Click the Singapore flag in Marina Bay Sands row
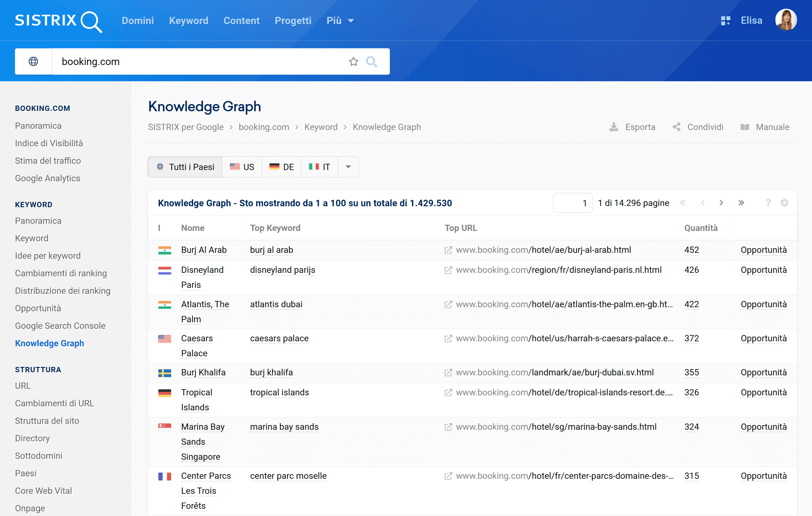 [x=165, y=427]
